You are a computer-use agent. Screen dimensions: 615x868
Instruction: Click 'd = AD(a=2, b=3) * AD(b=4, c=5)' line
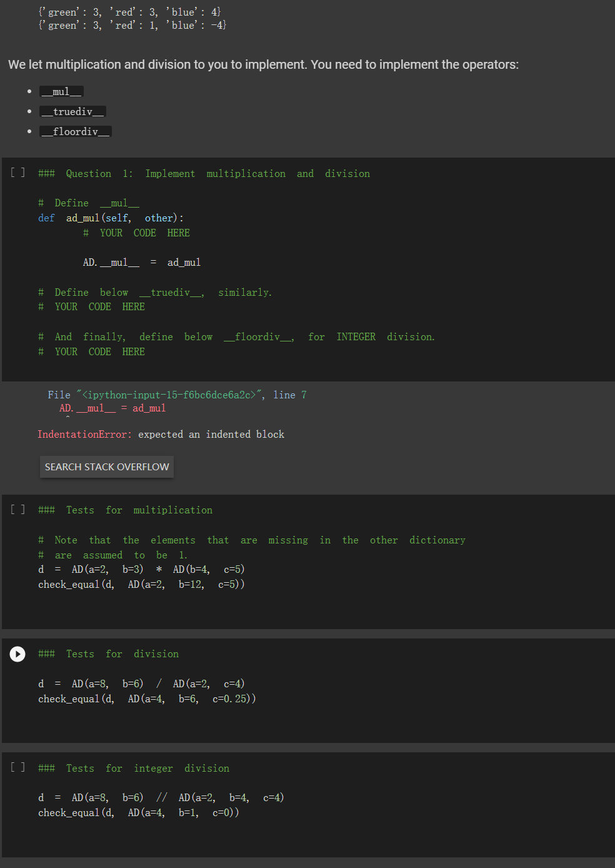(141, 570)
